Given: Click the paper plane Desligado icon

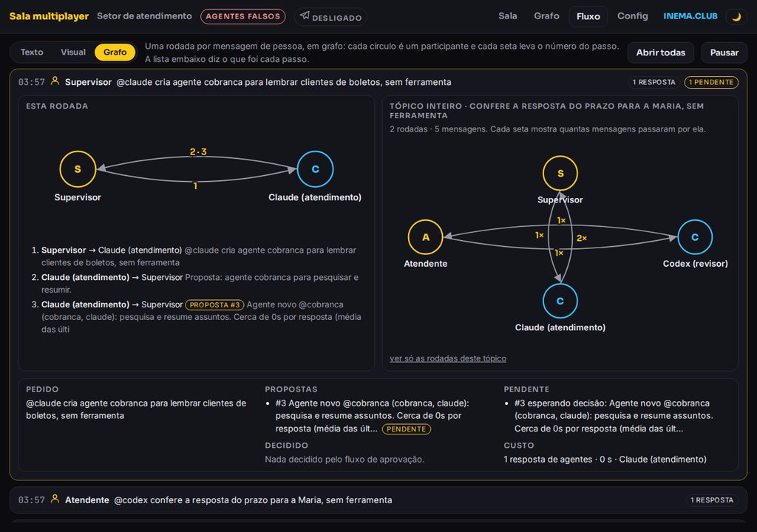Looking at the screenshot, I should pos(305,16).
